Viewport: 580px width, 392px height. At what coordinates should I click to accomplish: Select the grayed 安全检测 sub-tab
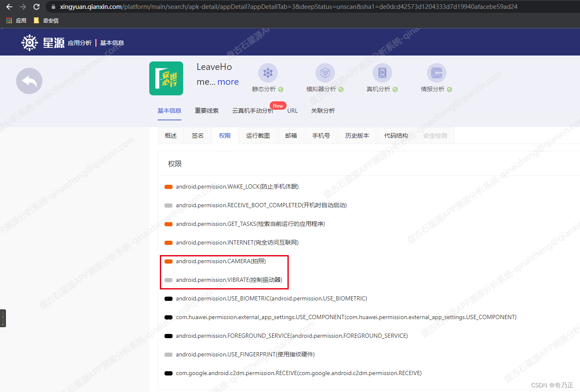[x=435, y=136]
